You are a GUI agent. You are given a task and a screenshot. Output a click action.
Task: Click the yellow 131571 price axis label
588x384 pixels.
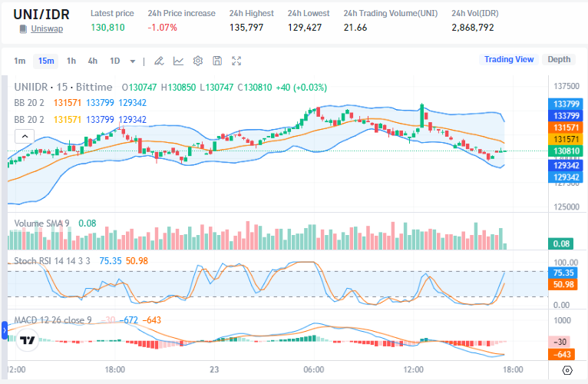[566, 139]
